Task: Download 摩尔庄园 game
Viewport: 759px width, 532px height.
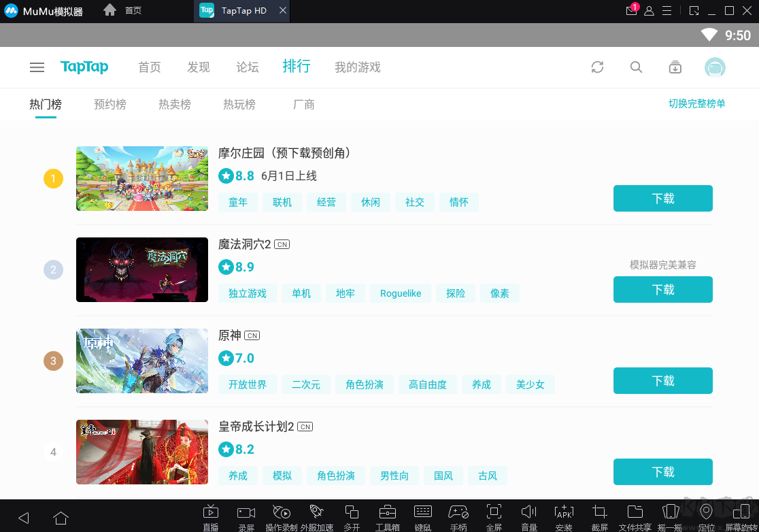Action: [662, 199]
